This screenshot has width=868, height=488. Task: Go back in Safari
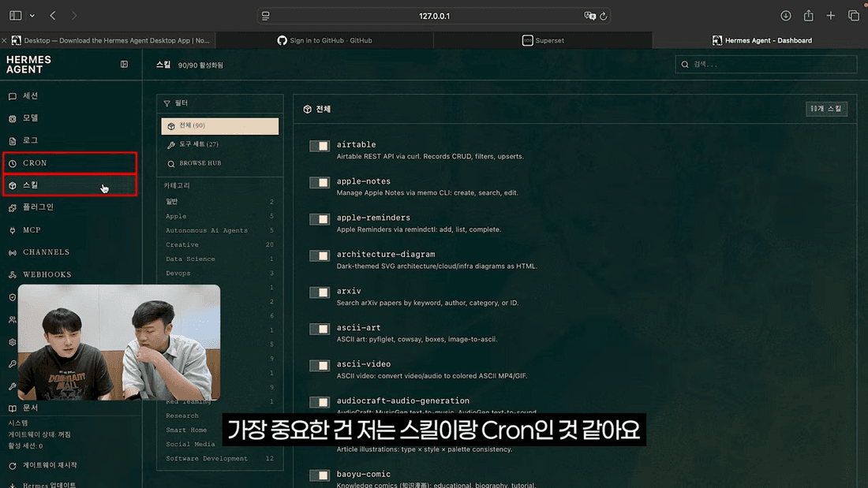(53, 16)
